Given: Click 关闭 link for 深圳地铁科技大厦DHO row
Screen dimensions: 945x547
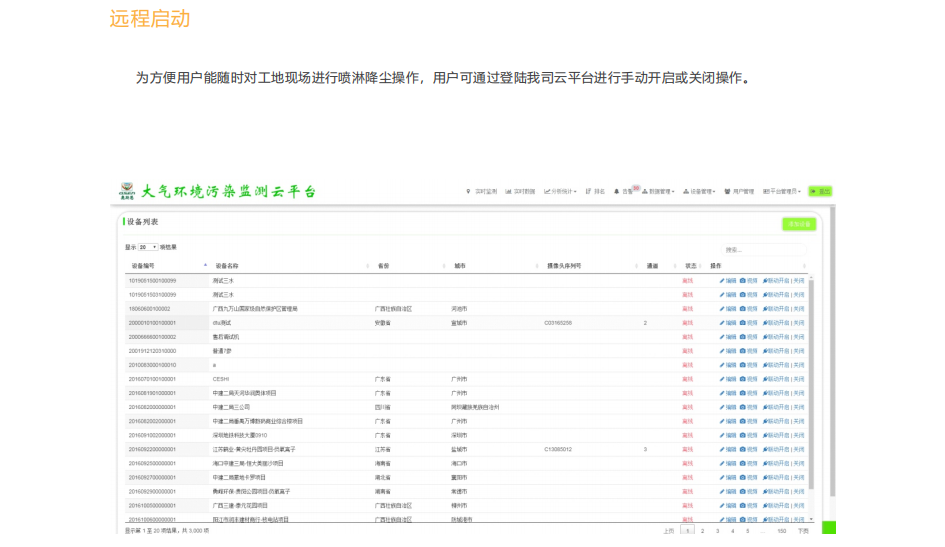Looking at the screenshot, I should [799, 435].
